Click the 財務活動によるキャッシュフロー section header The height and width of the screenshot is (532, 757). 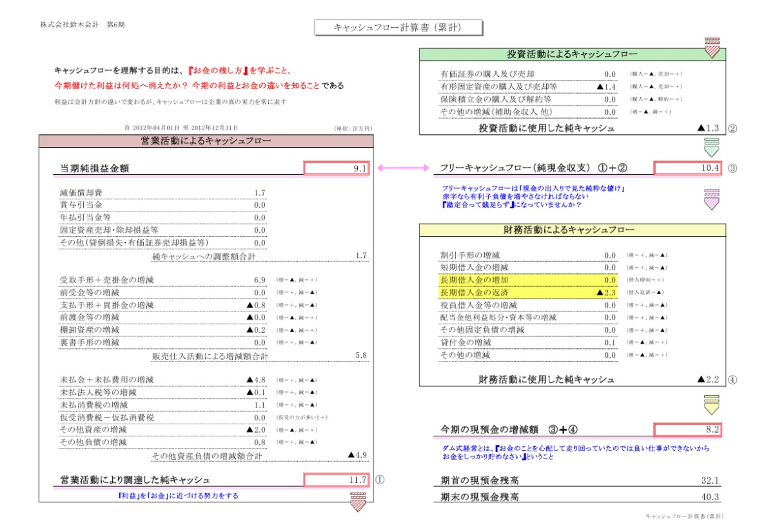[572, 230]
